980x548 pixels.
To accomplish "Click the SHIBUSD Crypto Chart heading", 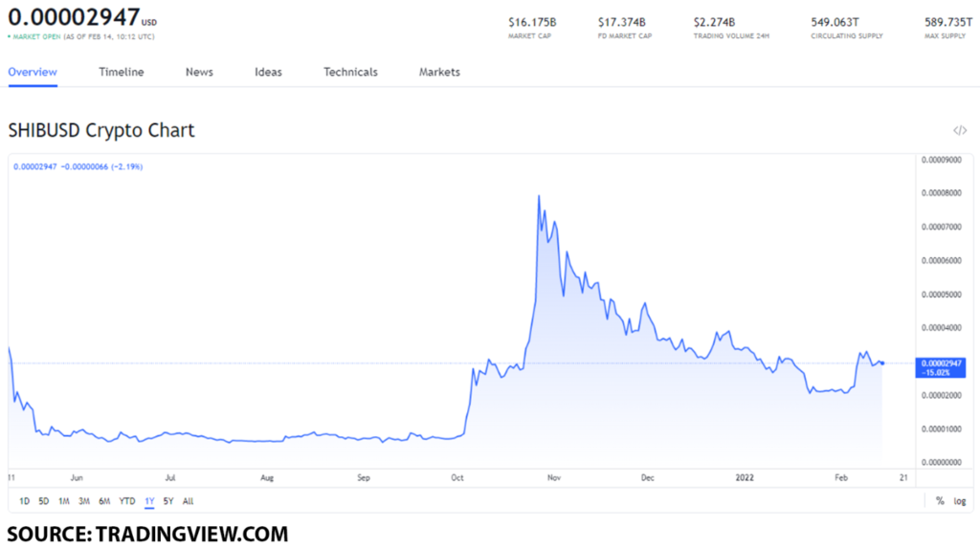I will tap(101, 130).
